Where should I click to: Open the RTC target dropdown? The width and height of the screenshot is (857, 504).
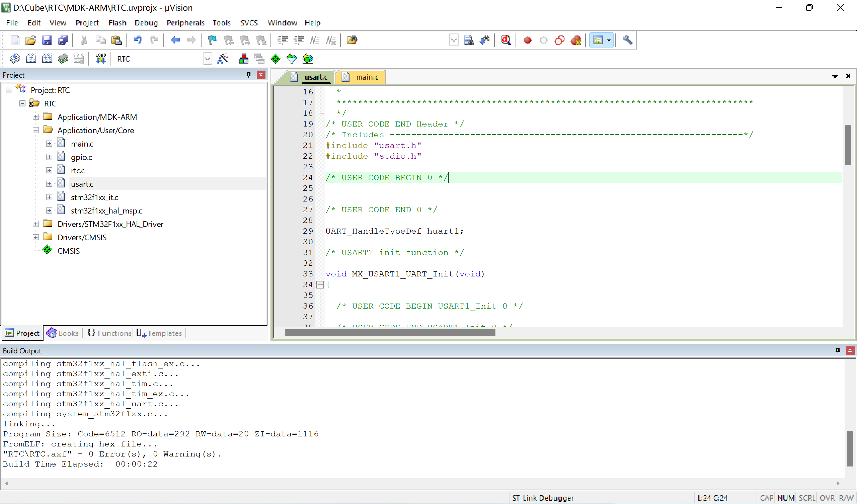[x=208, y=59]
